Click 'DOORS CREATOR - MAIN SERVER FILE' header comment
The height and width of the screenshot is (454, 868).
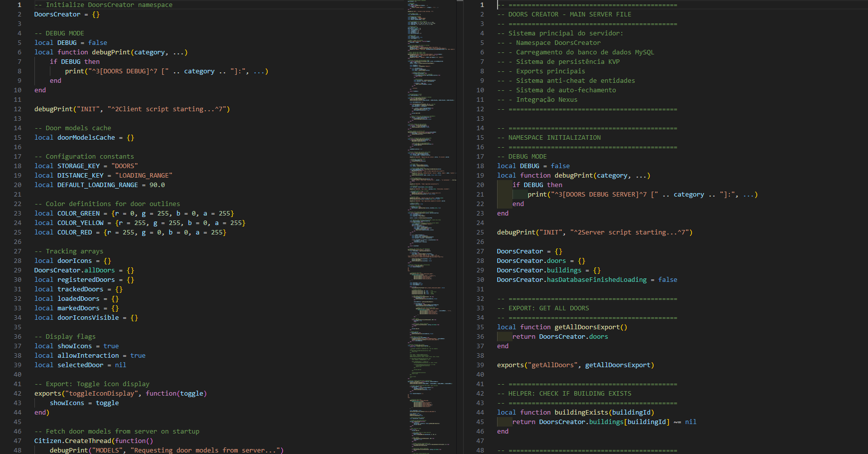[564, 14]
